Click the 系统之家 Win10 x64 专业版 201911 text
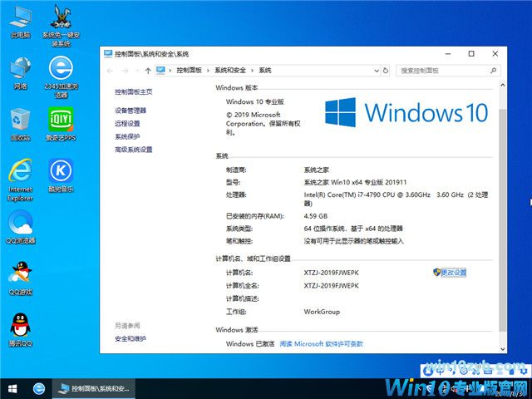Screen dimensions: 532x399 coord(355,182)
